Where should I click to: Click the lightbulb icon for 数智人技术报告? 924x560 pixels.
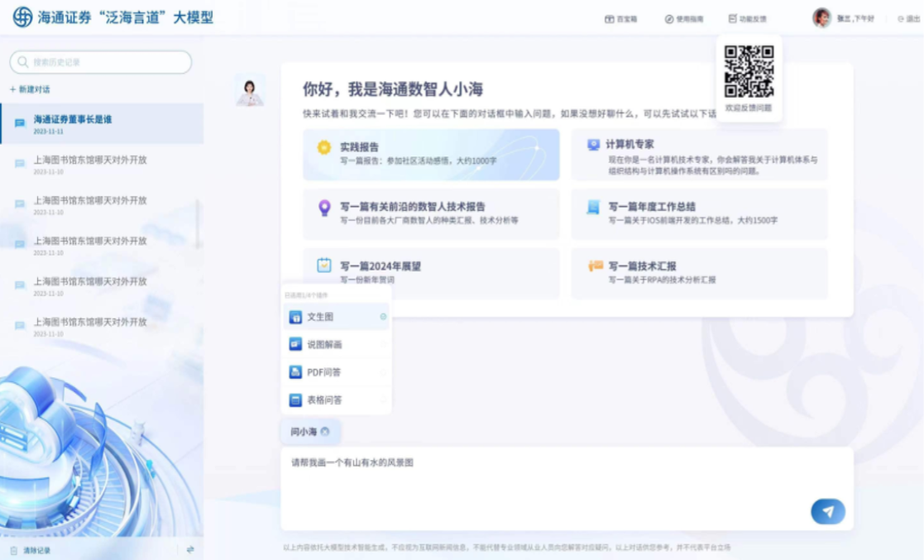point(324,208)
